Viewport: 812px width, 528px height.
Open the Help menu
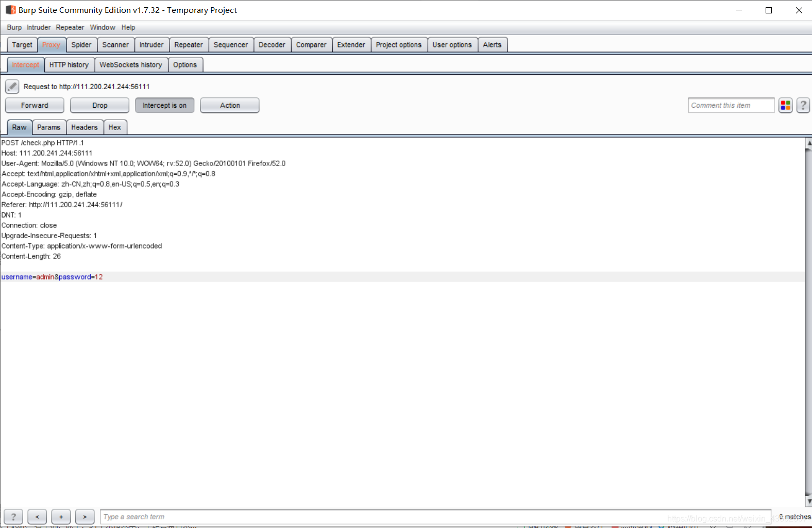128,27
